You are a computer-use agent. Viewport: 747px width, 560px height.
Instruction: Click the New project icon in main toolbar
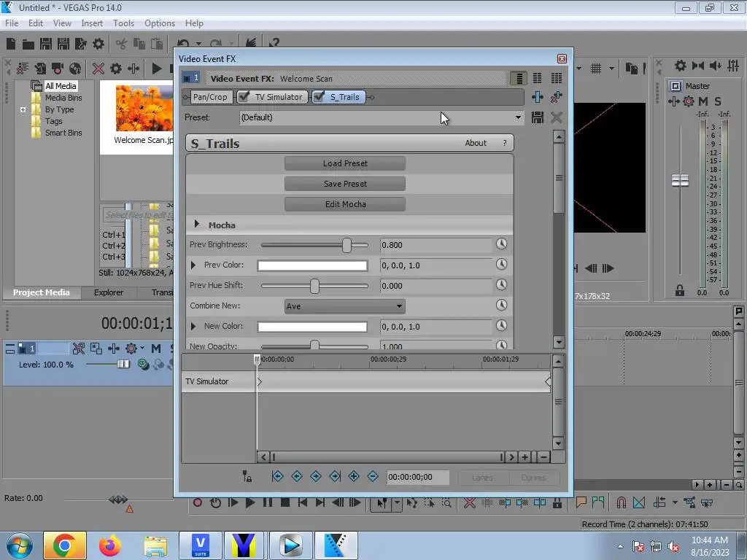point(11,44)
